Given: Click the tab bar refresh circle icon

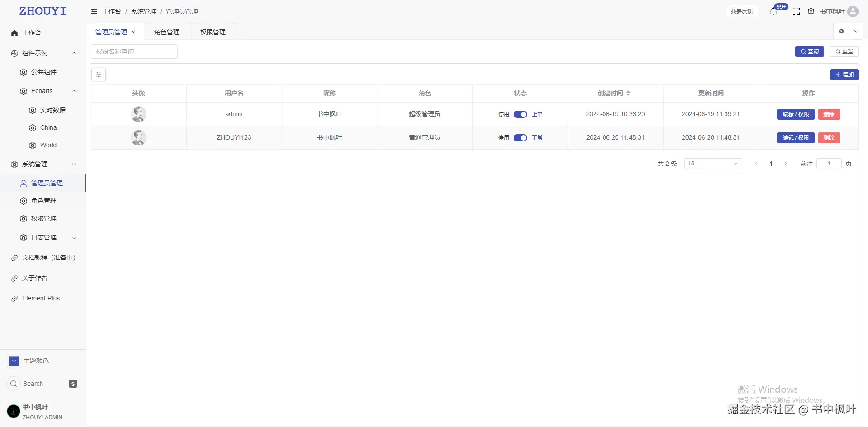Looking at the screenshot, I should click(x=841, y=31).
